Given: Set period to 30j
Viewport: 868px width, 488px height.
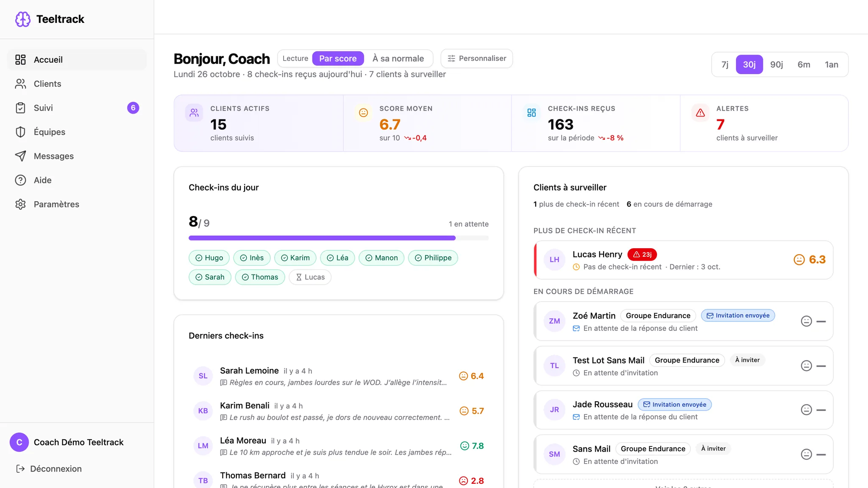Looking at the screenshot, I should tap(749, 64).
